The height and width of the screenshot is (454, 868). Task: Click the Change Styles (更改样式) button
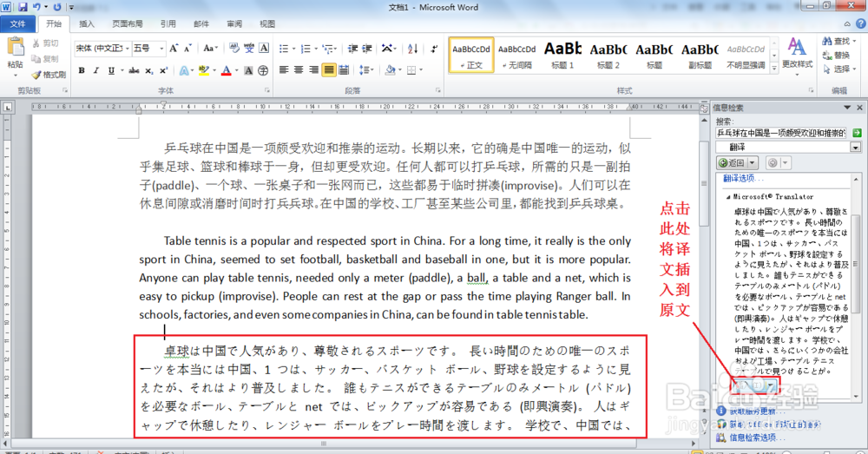pyautogui.click(x=797, y=55)
